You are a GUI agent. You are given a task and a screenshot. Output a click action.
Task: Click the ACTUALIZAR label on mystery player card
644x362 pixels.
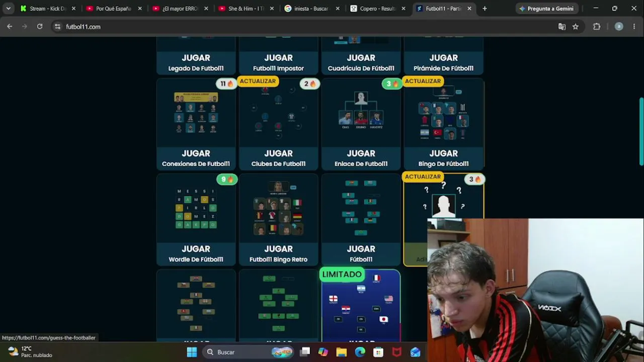pos(423,176)
